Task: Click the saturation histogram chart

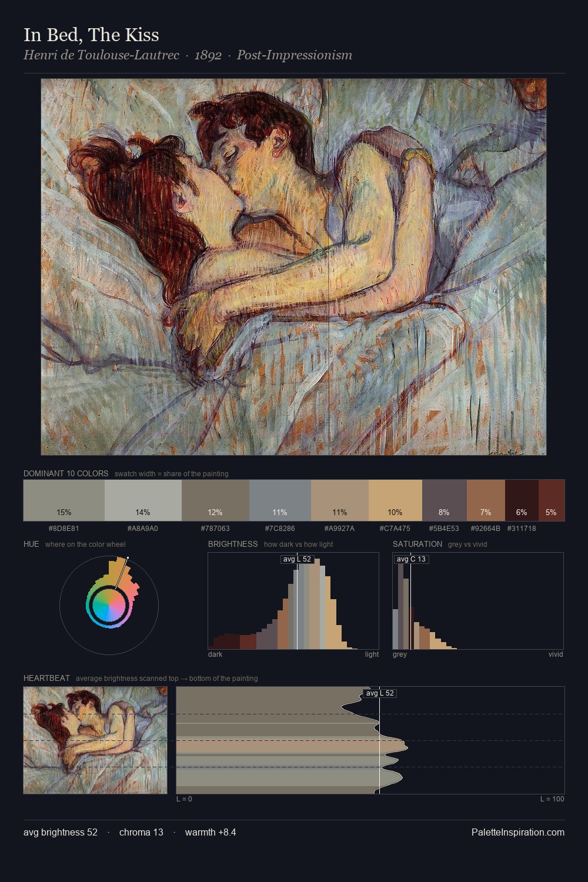Action: tap(478, 601)
